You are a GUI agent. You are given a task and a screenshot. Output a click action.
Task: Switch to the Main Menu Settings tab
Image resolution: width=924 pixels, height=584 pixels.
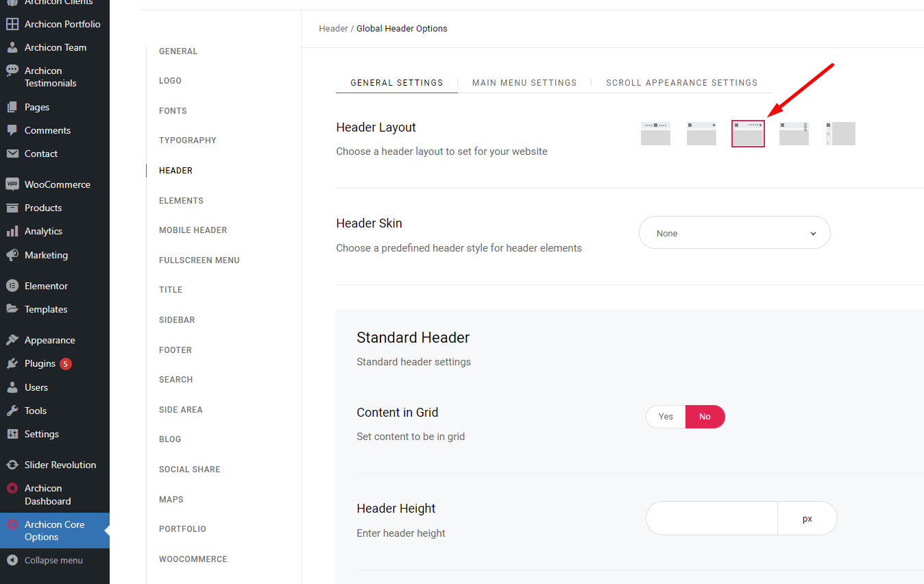524,82
